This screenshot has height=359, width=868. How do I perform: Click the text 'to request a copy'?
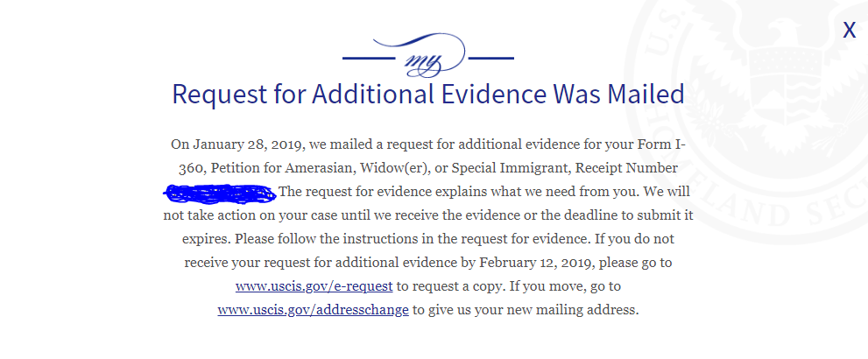coord(441,286)
